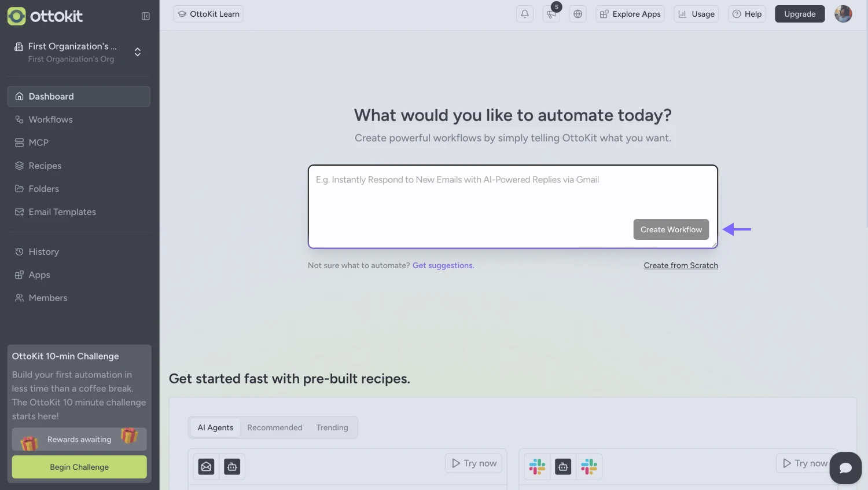The width and height of the screenshot is (868, 490).
Task: Open the Recipes section
Action: [x=45, y=166]
